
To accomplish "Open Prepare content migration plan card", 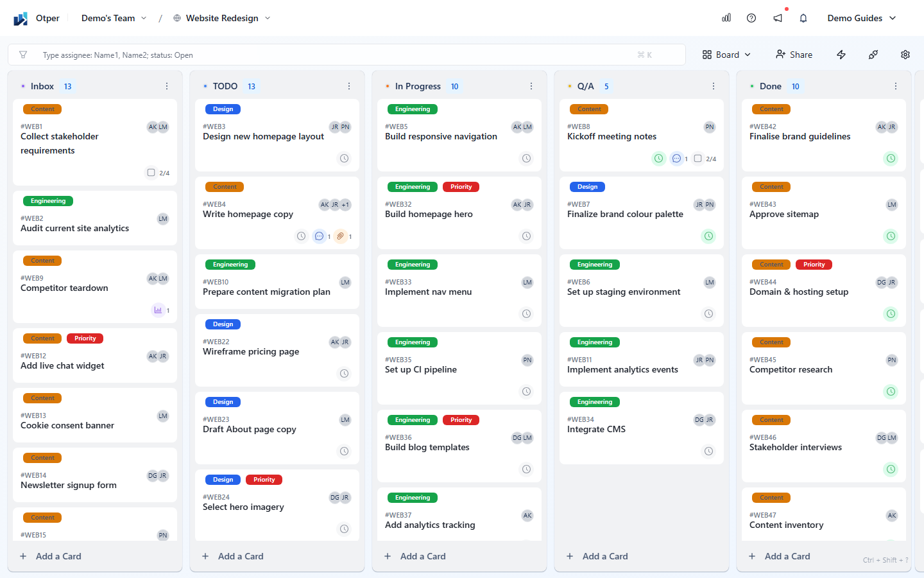I will pyautogui.click(x=277, y=281).
